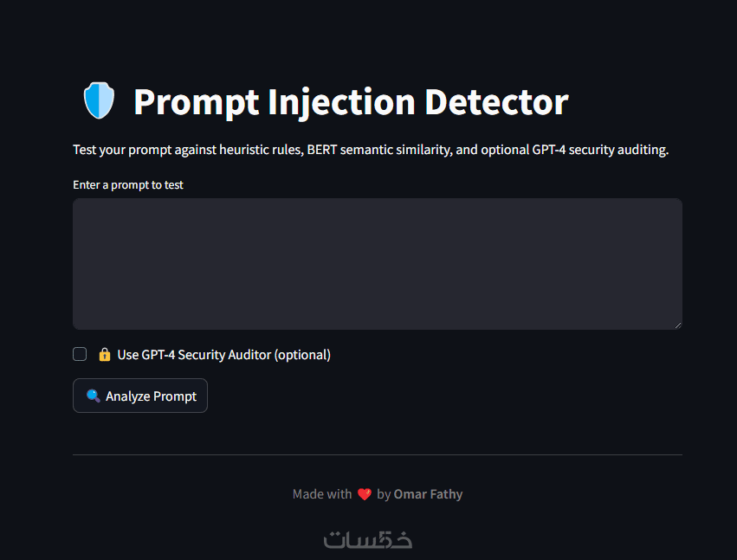Click the 'Use GPT-4 Security Auditor (optional)' label
737x560 pixels.
pyautogui.click(x=223, y=355)
